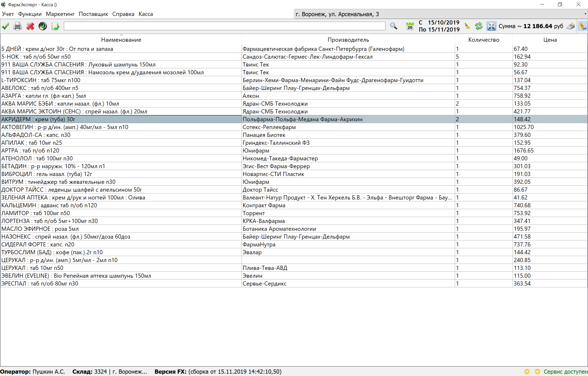Sort by Наименование column header
Viewport: 588px width, 376px height.
click(x=121, y=40)
